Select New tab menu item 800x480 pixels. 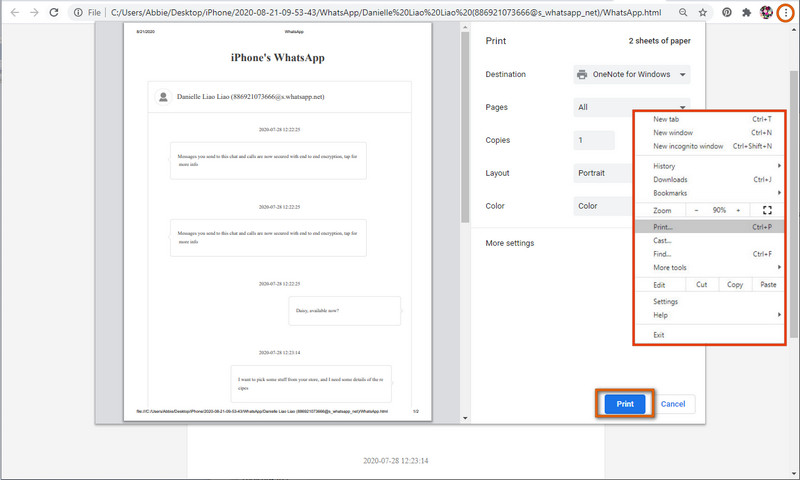tap(709, 119)
